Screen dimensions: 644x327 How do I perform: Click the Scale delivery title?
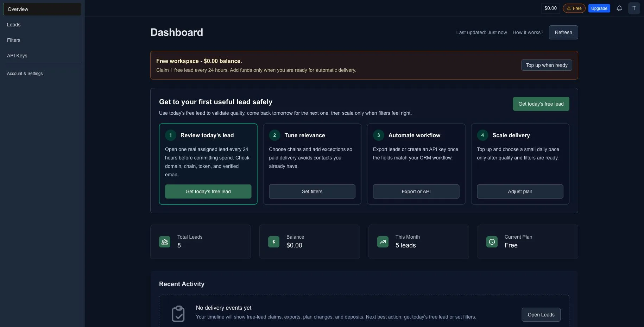pos(511,135)
